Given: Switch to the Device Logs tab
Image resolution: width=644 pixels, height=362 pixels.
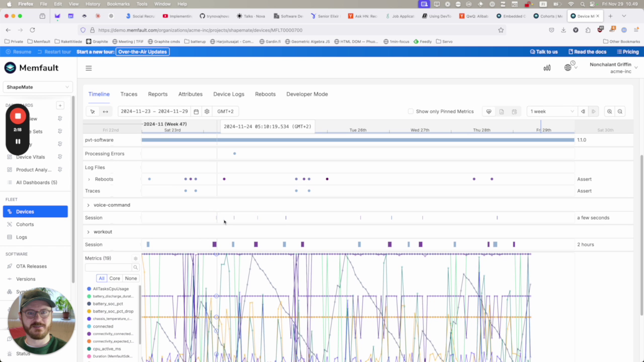Looking at the screenshot, I should 228,94.
